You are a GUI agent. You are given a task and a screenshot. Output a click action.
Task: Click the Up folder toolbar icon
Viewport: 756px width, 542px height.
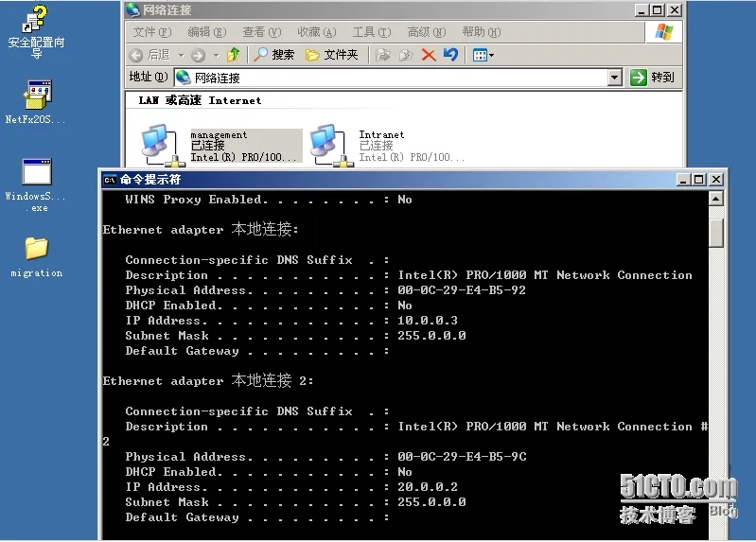[x=234, y=55]
